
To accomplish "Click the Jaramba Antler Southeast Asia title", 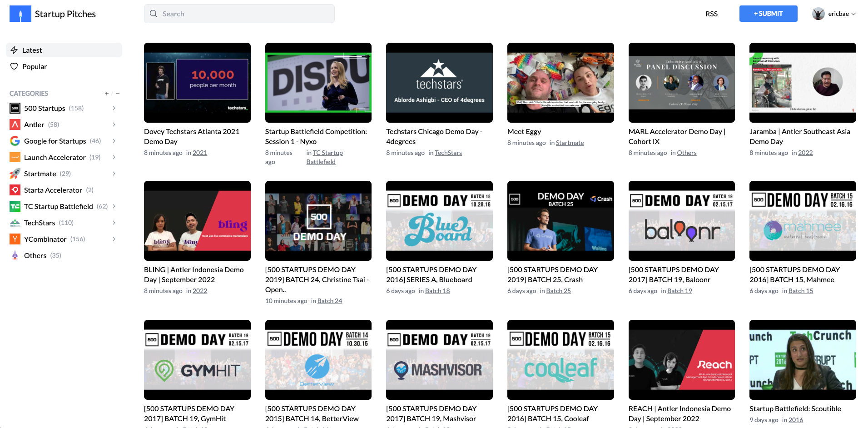I will click(800, 136).
